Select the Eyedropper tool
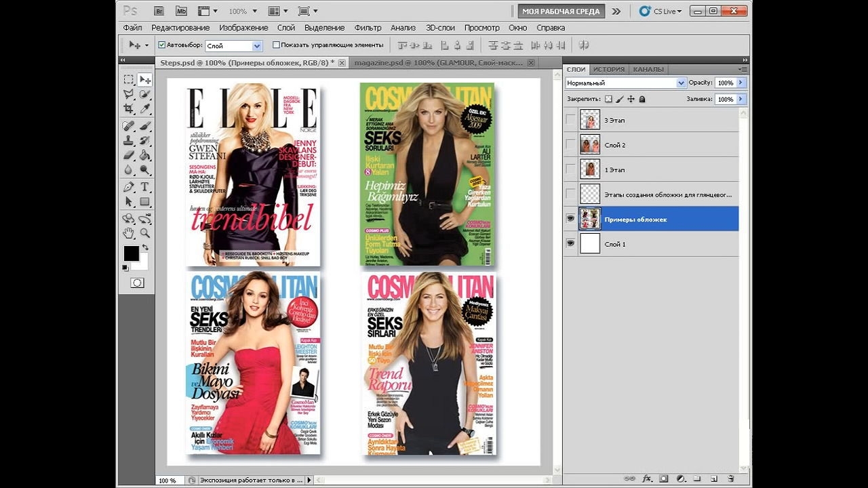 tap(144, 108)
